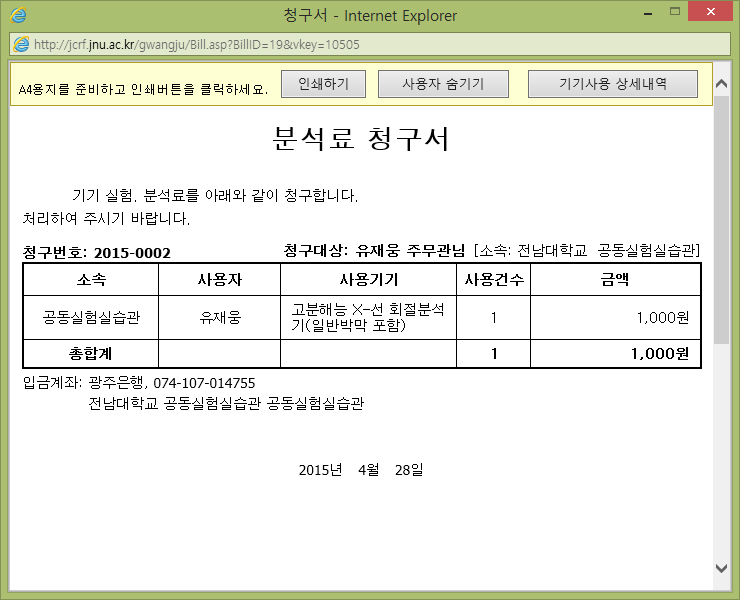Viewport: 740px width, 600px height.
Task: Click the 금액 column header
Action: (614, 279)
